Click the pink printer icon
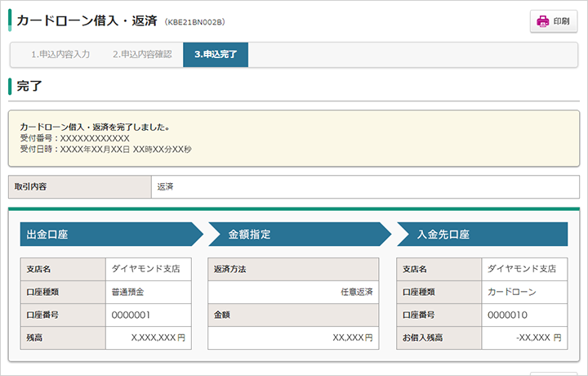588x376 pixels. tap(542, 21)
